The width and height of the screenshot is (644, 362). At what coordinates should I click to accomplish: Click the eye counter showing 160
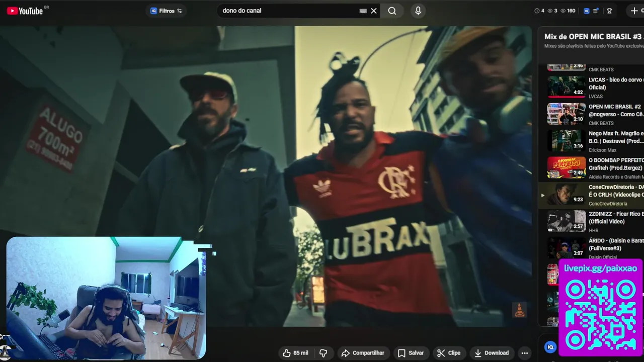pyautogui.click(x=568, y=11)
